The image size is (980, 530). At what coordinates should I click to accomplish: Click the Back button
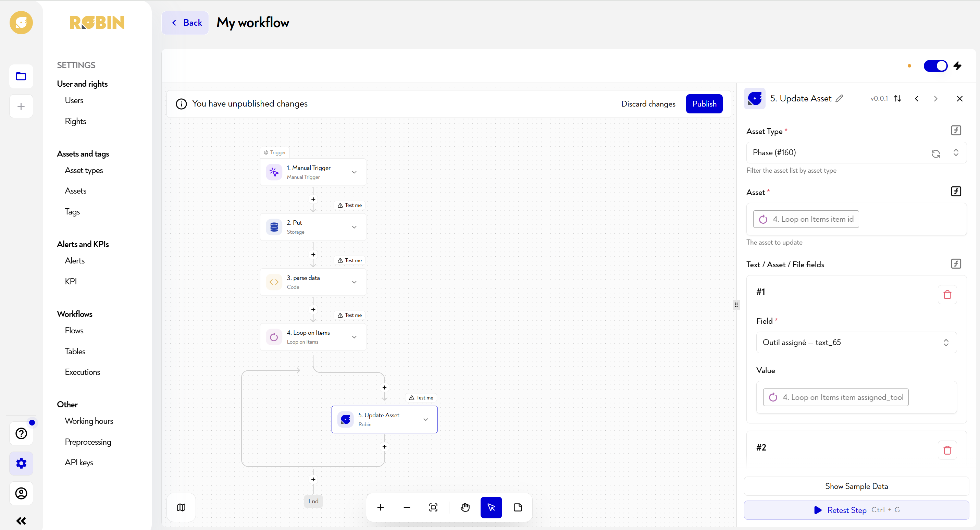coord(185,23)
